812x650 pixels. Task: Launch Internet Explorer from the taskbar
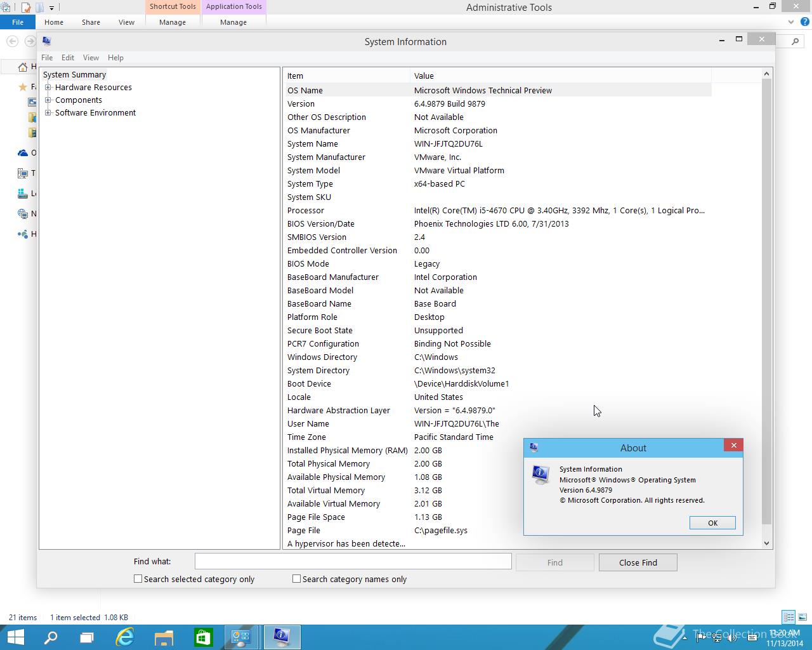pos(125,637)
